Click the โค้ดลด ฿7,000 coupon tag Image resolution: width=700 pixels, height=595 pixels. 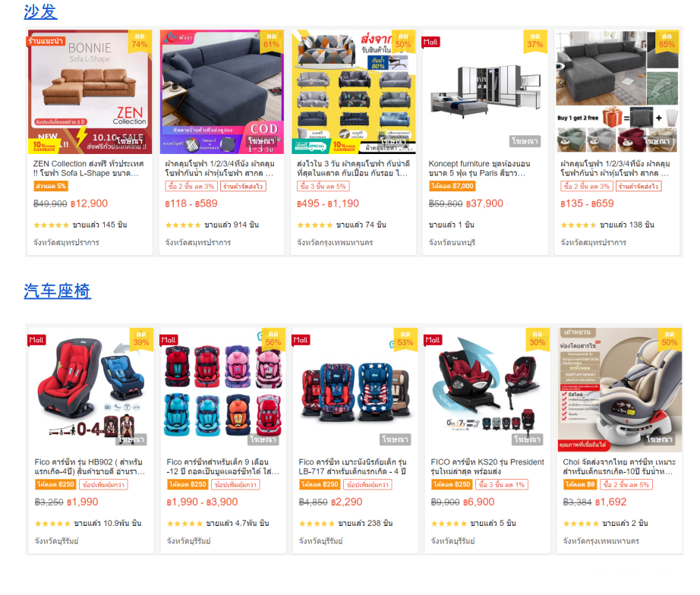(452, 186)
